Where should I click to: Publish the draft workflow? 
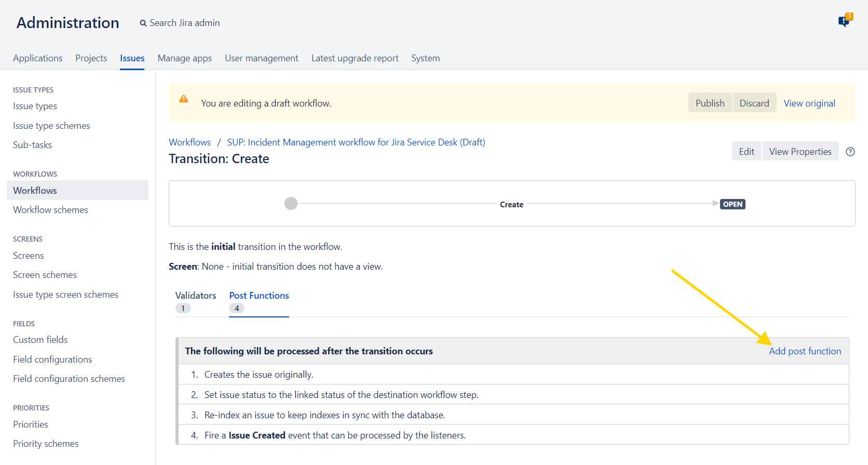(710, 103)
